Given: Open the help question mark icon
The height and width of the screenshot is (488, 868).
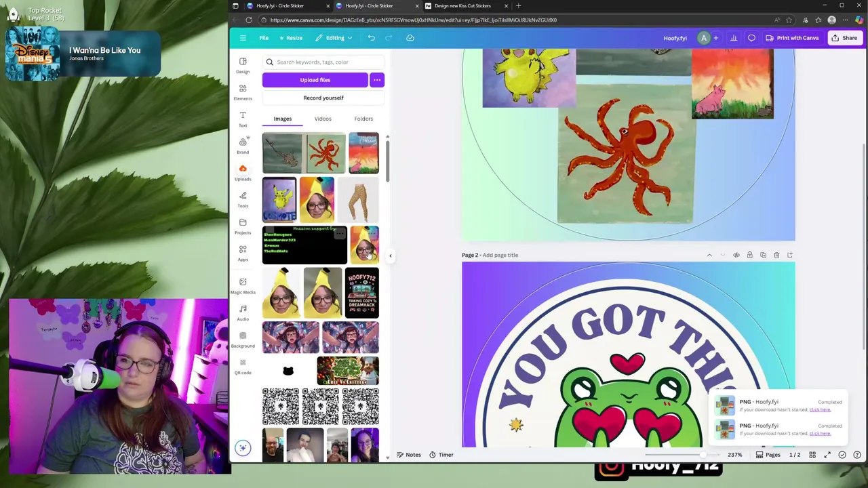Looking at the screenshot, I should (857, 455).
